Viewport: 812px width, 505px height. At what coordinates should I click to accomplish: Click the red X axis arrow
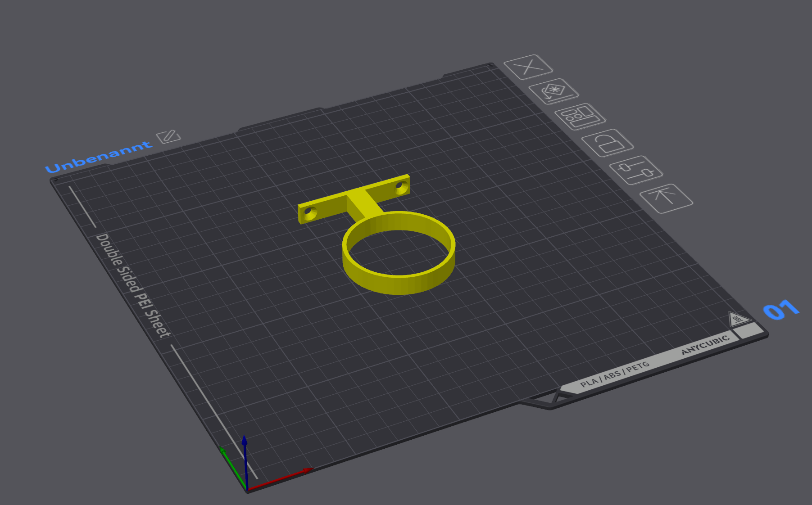279,479
